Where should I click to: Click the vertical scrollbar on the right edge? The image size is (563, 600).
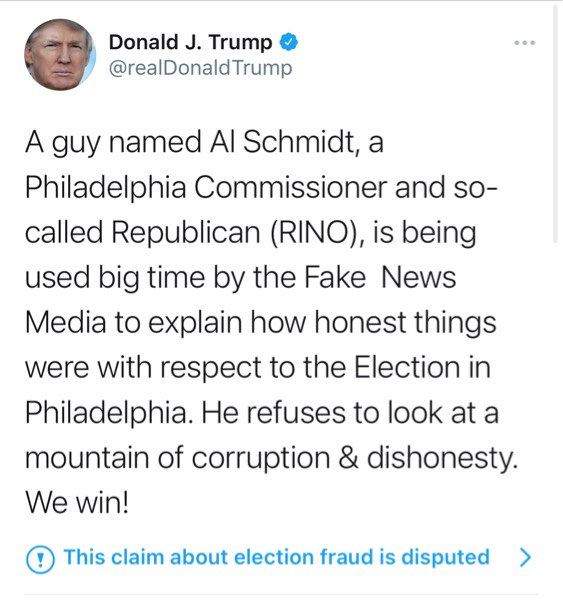click(556, 124)
